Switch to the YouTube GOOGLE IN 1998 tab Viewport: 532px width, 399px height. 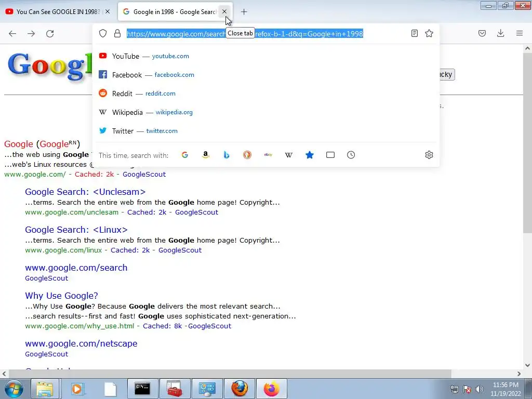[x=58, y=12]
